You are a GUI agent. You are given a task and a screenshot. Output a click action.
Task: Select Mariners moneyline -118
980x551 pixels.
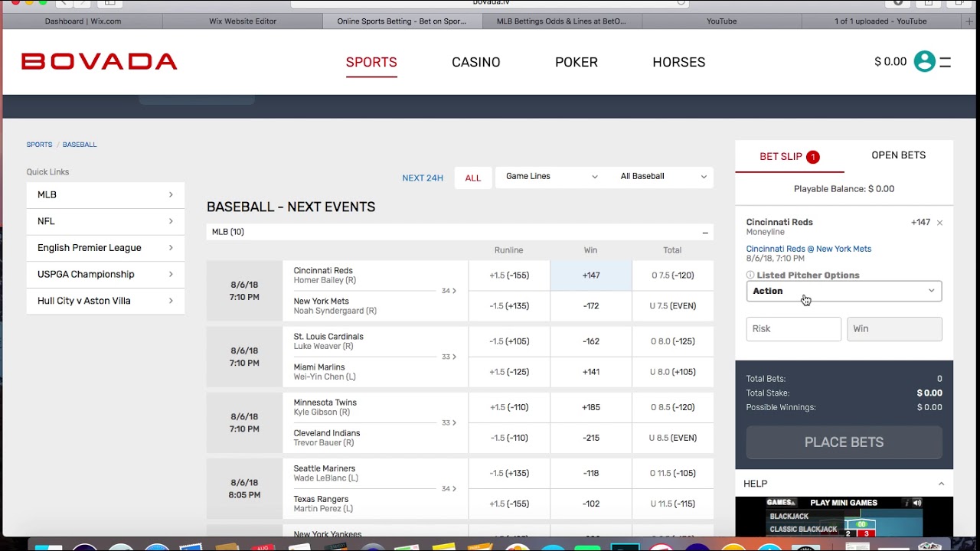coord(591,473)
